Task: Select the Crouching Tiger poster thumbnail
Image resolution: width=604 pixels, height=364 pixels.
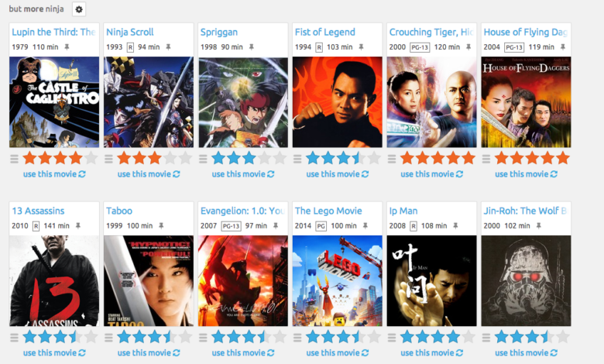Action: point(431,102)
